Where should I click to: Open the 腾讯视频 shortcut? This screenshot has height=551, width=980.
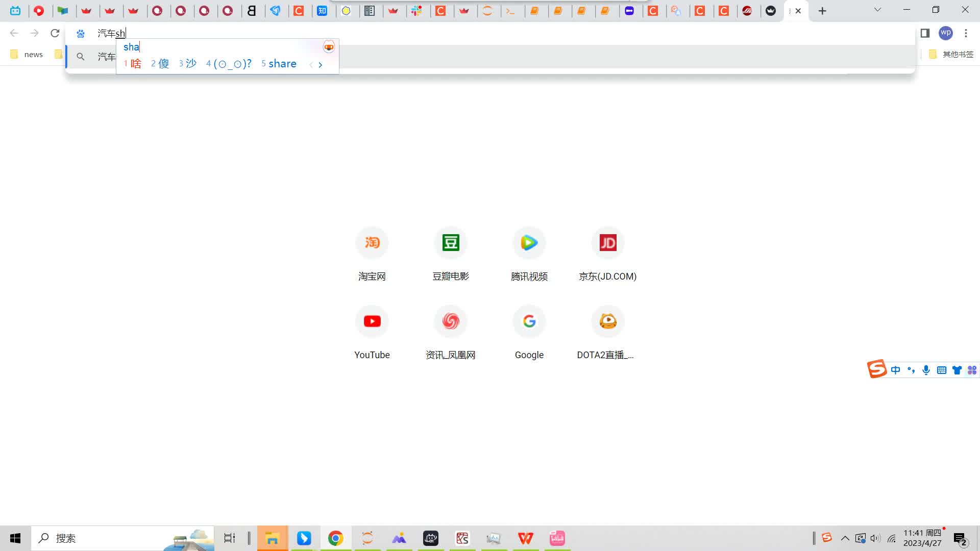point(529,255)
